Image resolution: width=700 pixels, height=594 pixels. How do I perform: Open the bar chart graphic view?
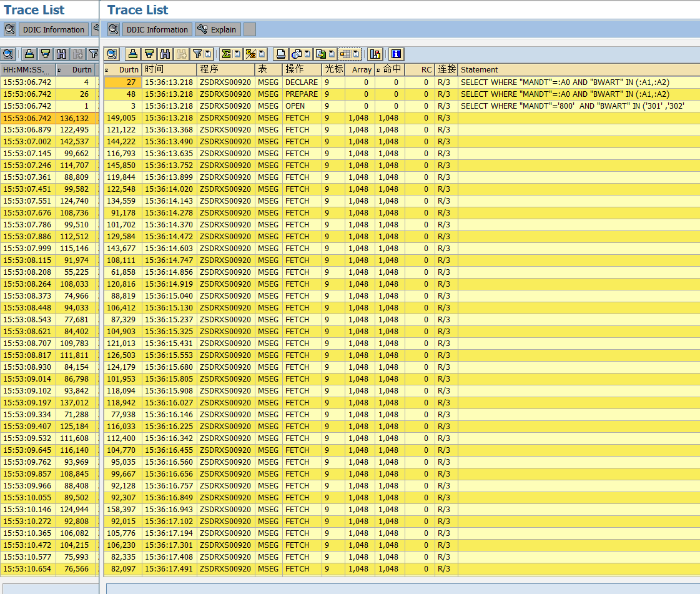376,54
